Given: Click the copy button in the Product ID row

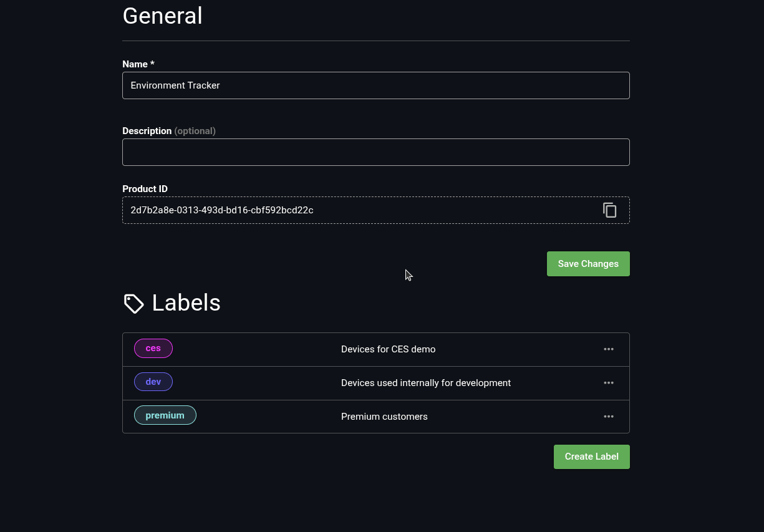Looking at the screenshot, I should tap(609, 210).
